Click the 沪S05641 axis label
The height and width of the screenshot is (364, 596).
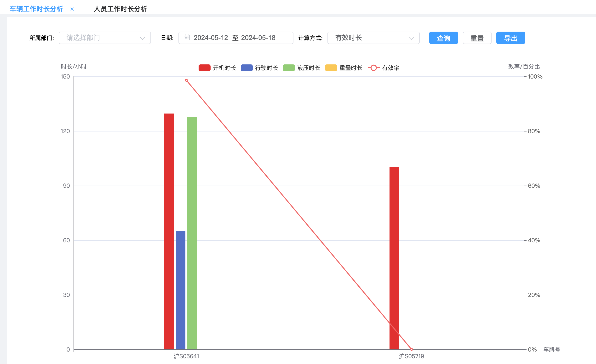coord(186,356)
